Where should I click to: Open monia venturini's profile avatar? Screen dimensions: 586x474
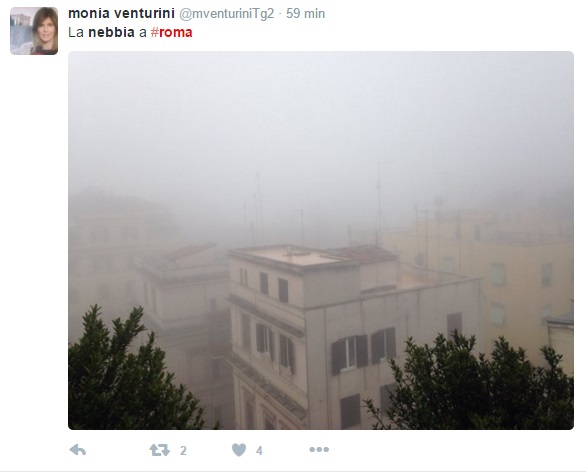click(34, 31)
